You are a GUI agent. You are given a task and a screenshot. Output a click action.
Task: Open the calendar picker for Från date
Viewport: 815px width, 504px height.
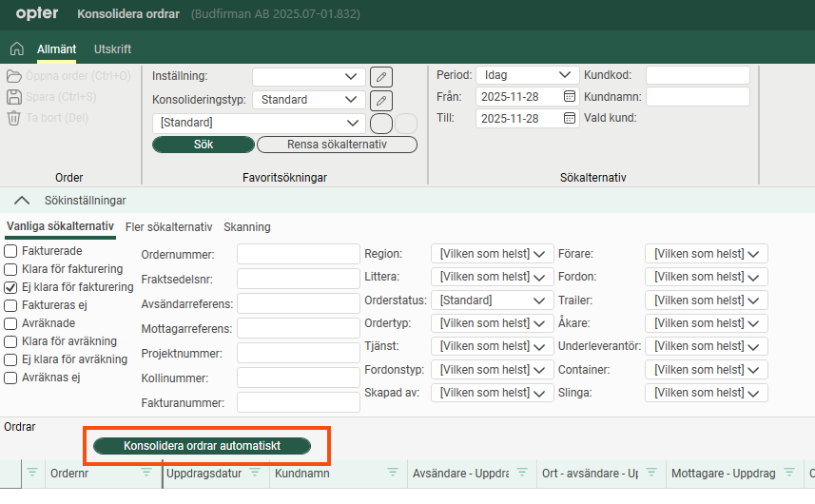click(x=569, y=96)
